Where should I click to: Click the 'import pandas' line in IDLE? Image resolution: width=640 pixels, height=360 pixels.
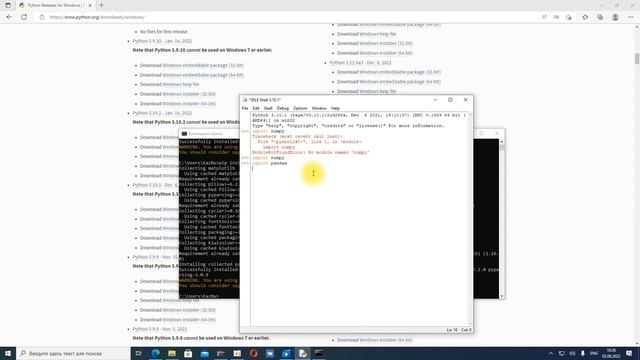point(269,163)
